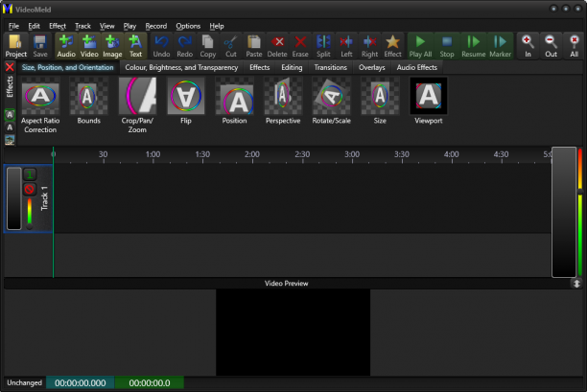Screen dimensions: 587x392
Task: Click the Redo icon
Action: (x=184, y=46)
